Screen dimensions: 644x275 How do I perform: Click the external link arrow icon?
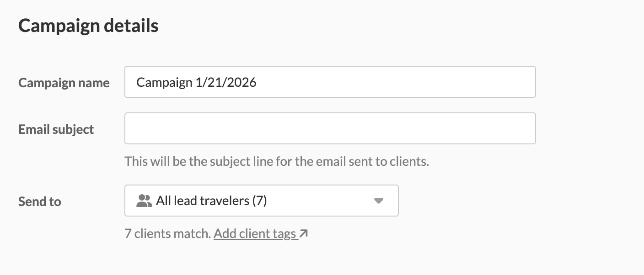click(304, 234)
